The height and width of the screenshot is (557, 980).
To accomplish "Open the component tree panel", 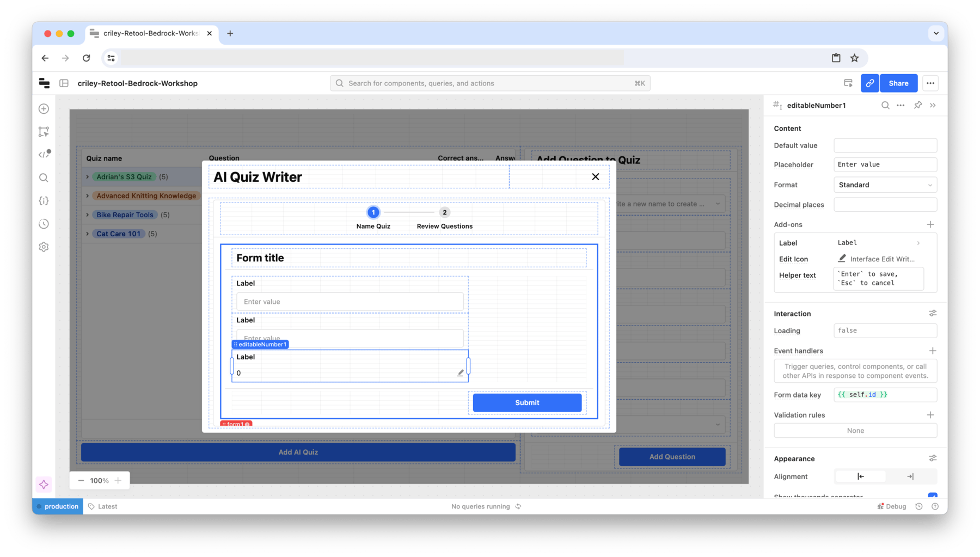I will pos(44,132).
